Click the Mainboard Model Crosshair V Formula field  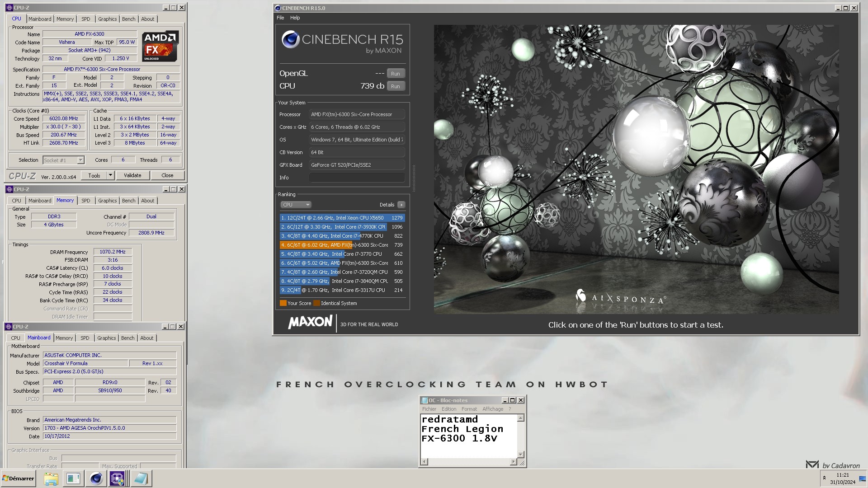(x=85, y=363)
